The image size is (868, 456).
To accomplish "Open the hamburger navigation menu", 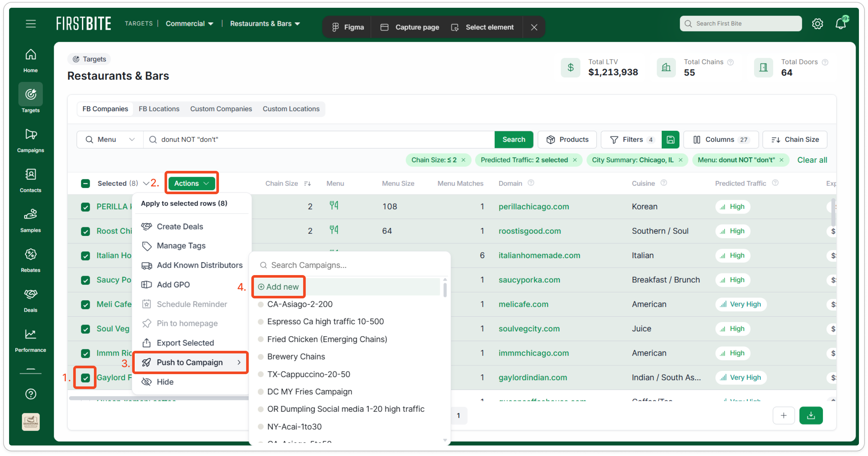I will click(x=31, y=24).
